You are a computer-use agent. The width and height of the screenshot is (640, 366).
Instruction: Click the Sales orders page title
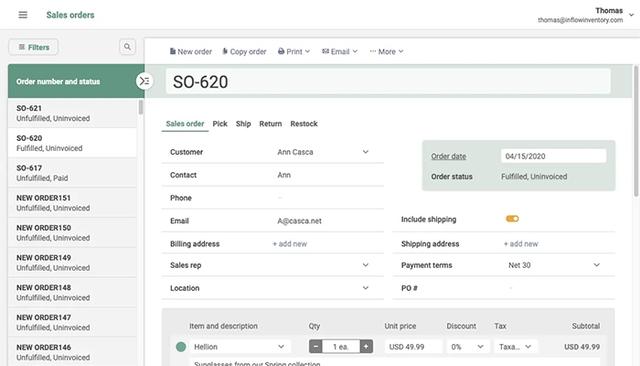point(70,15)
